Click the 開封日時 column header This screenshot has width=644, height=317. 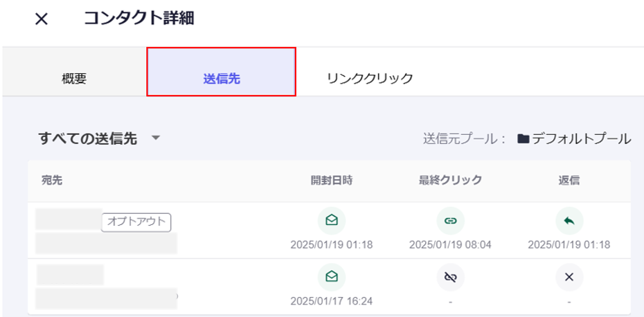pyautogui.click(x=332, y=180)
